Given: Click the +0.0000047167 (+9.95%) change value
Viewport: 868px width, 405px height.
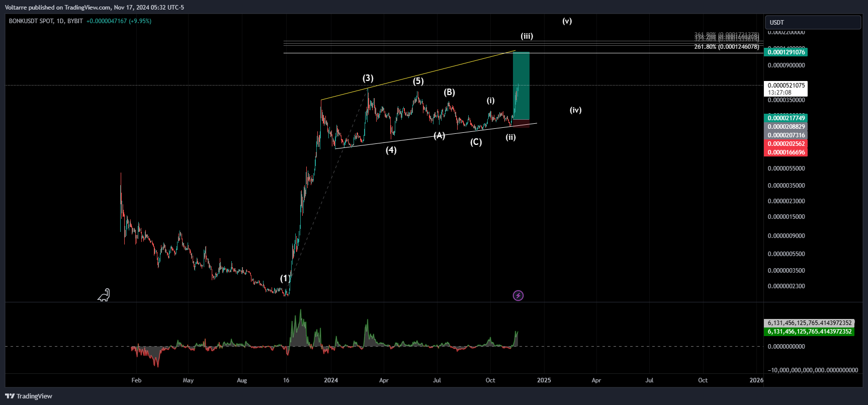Looking at the screenshot, I should coord(119,21).
